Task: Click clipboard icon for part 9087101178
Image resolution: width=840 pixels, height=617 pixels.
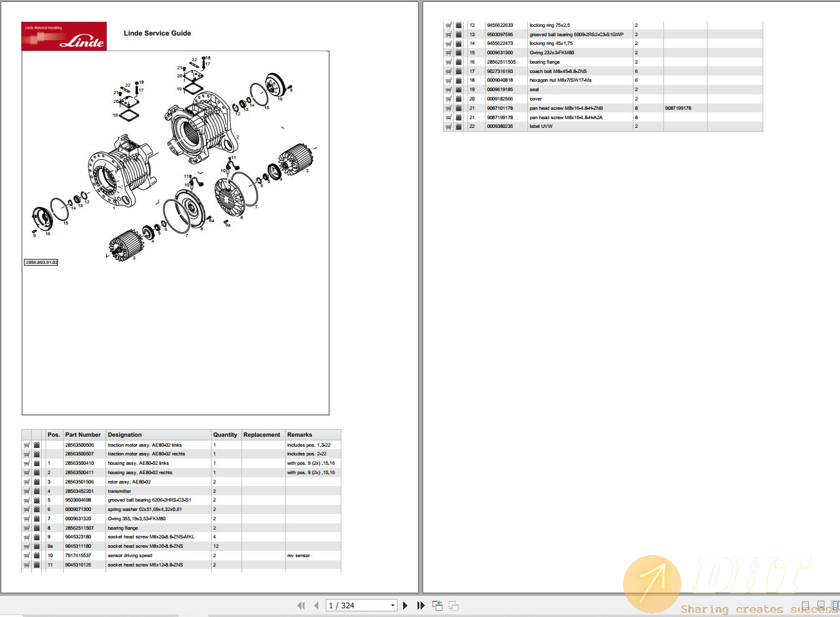Action: pos(459,108)
